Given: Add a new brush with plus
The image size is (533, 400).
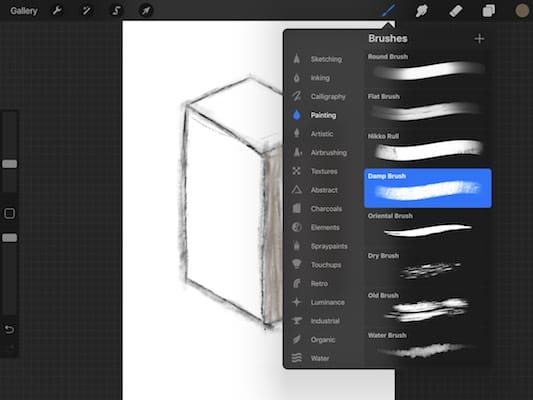Looking at the screenshot, I should [479, 39].
